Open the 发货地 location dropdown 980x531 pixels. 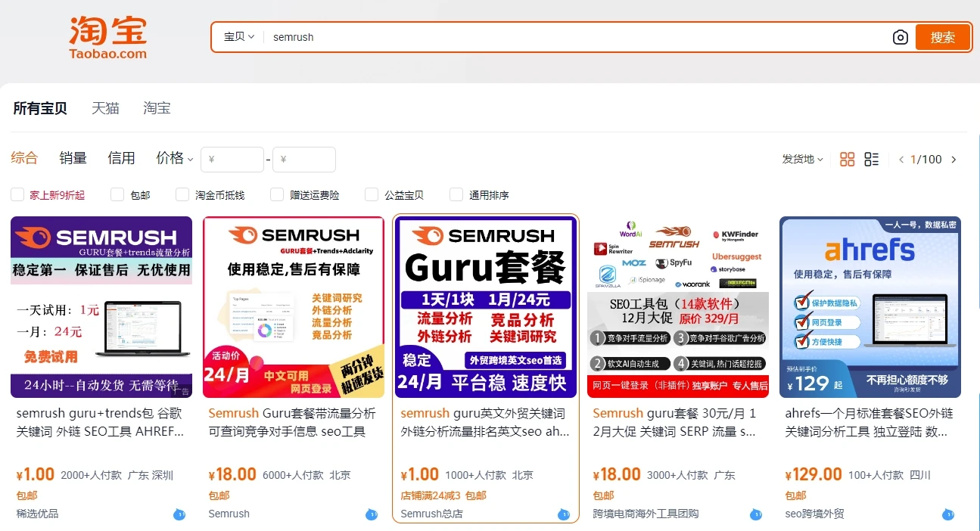pos(803,159)
